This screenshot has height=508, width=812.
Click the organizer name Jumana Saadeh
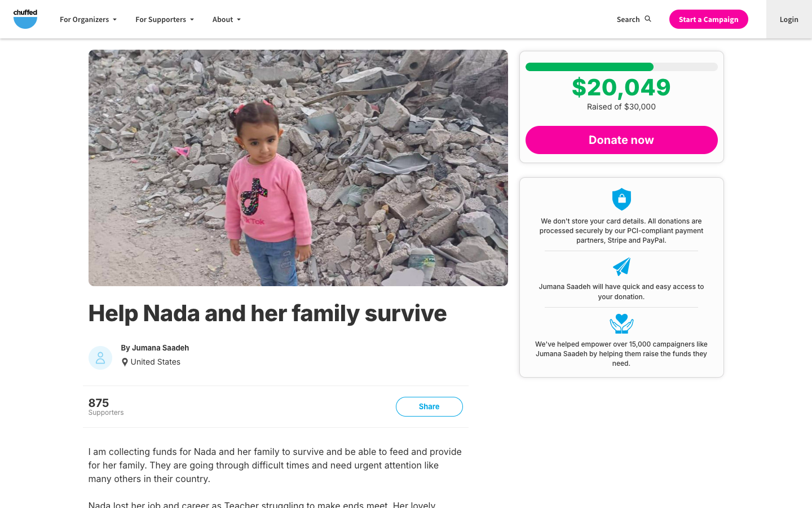point(160,348)
